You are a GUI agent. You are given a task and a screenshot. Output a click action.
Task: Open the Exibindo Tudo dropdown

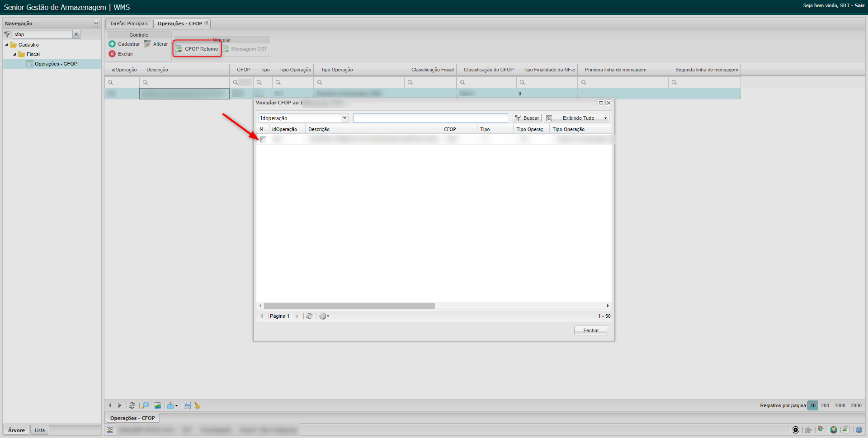tap(605, 118)
